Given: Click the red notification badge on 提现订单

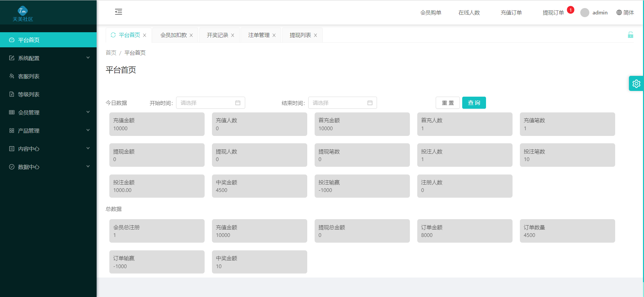Looking at the screenshot, I should click(x=571, y=10).
